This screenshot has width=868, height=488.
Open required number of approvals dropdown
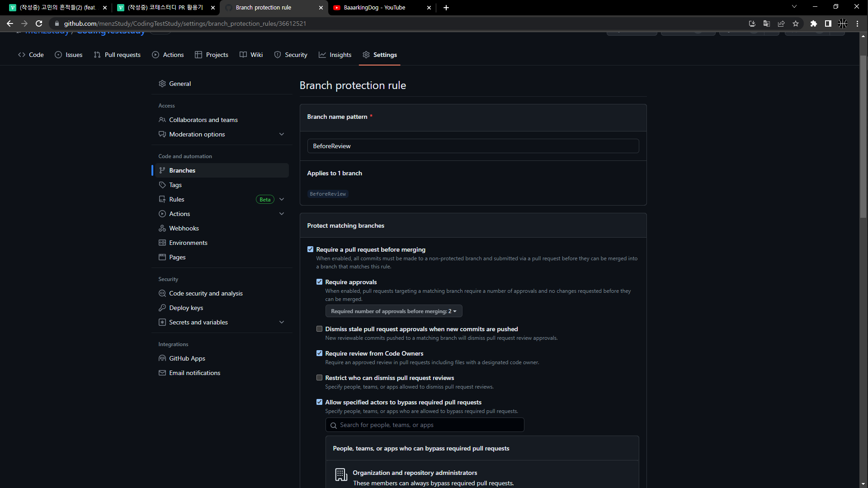click(x=393, y=311)
